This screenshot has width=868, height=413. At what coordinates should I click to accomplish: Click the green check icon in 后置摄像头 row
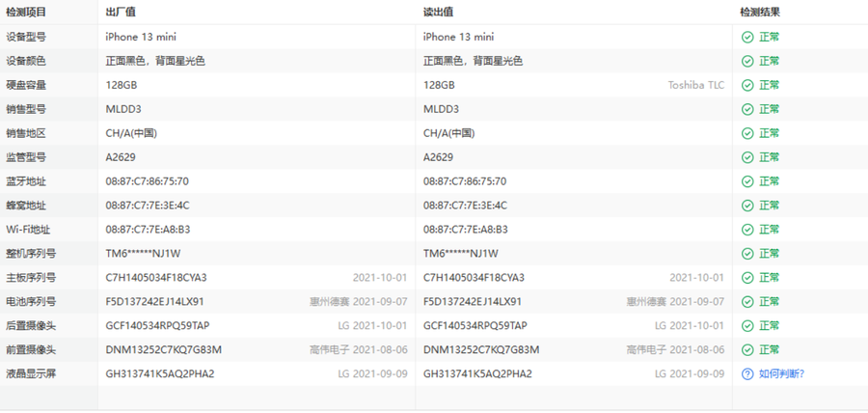(x=747, y=325)
